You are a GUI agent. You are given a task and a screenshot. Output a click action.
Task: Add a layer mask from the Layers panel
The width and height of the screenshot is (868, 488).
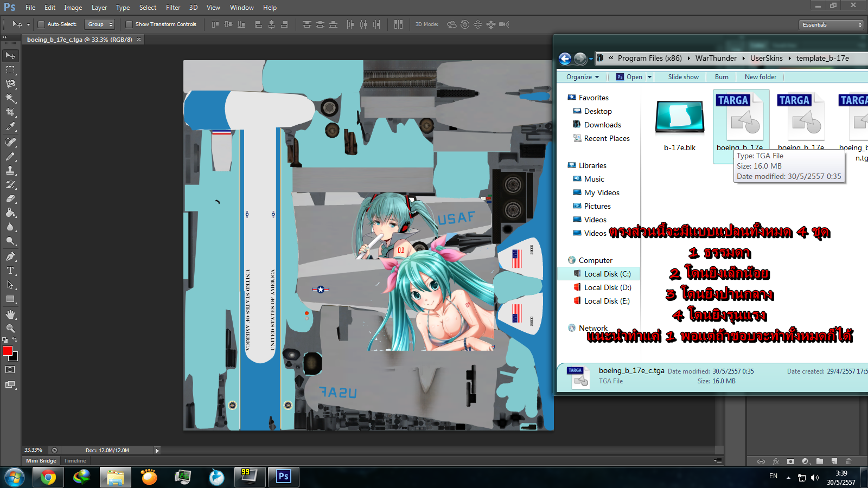point(790,461)
